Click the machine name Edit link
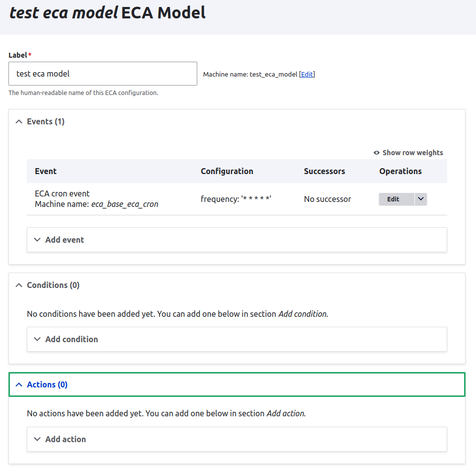Screen dimensions: 476x474 307,74
